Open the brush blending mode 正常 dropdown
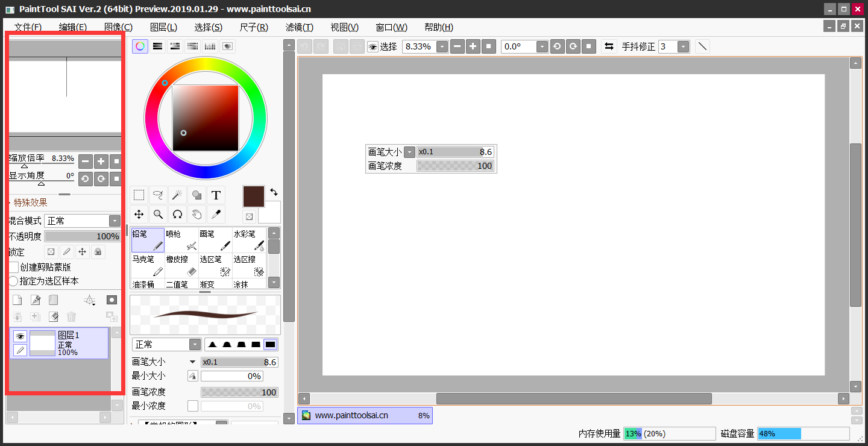Image resolution: width=868 pixels, height=446 pixels. click(195, 344)
